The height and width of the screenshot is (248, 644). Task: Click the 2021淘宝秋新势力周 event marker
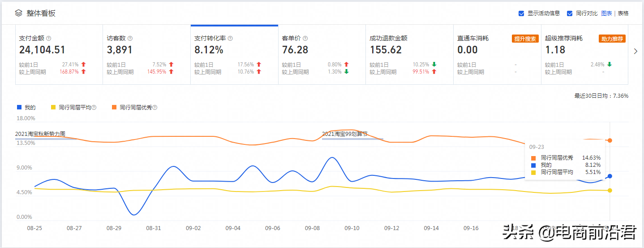coord(40,134)
